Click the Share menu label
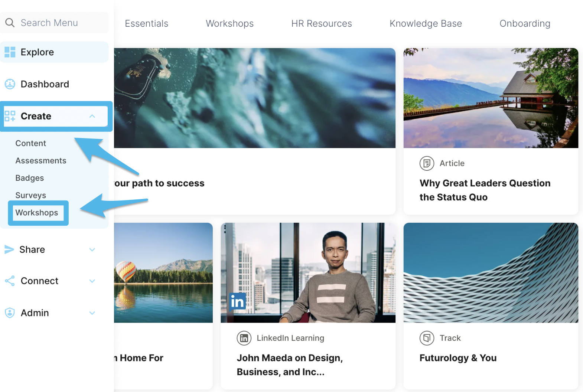The width and height of the screenshot is (583, 392). [32, 249]
